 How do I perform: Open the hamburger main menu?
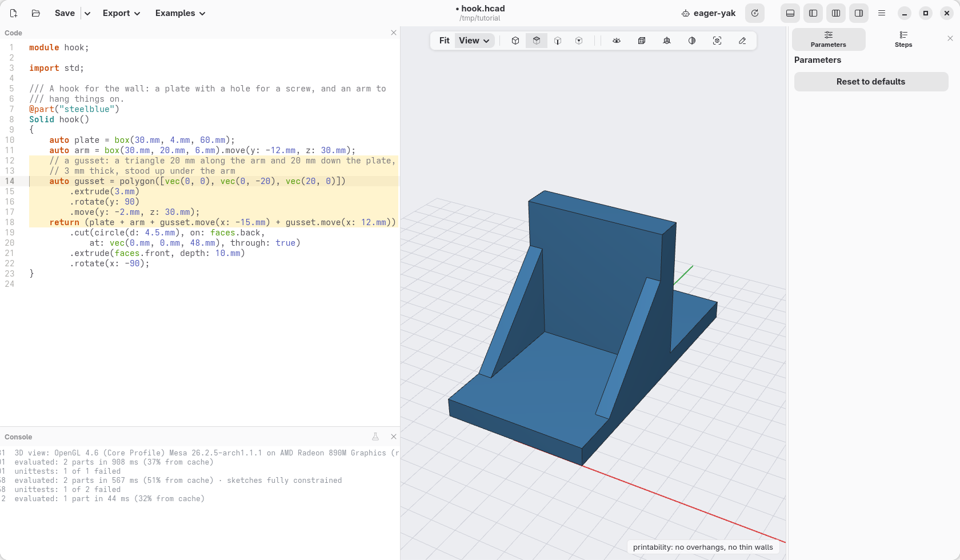[x=882, y=13]
